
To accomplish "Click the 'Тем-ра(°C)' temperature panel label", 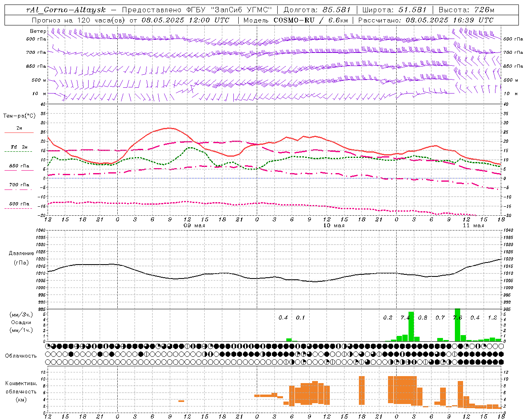I will click(x=19, y=116).
